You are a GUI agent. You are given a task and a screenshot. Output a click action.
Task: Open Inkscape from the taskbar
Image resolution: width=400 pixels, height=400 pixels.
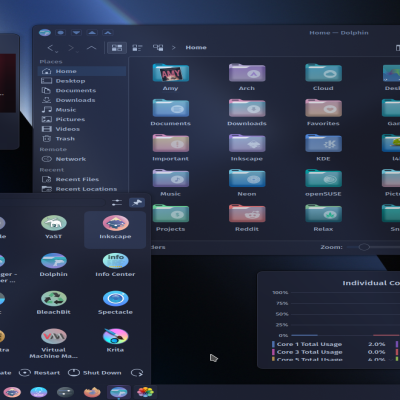tap(12, 392)
